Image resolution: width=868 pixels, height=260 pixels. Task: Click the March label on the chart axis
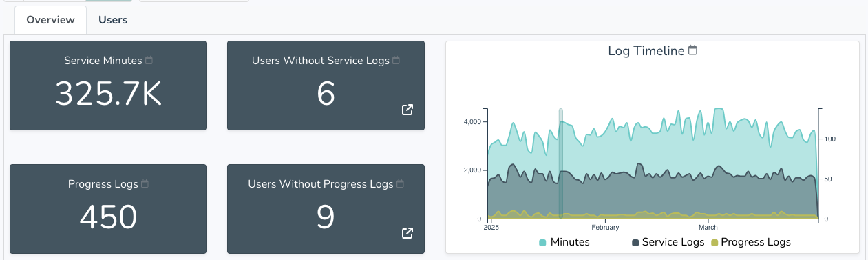tap(708, 227)
